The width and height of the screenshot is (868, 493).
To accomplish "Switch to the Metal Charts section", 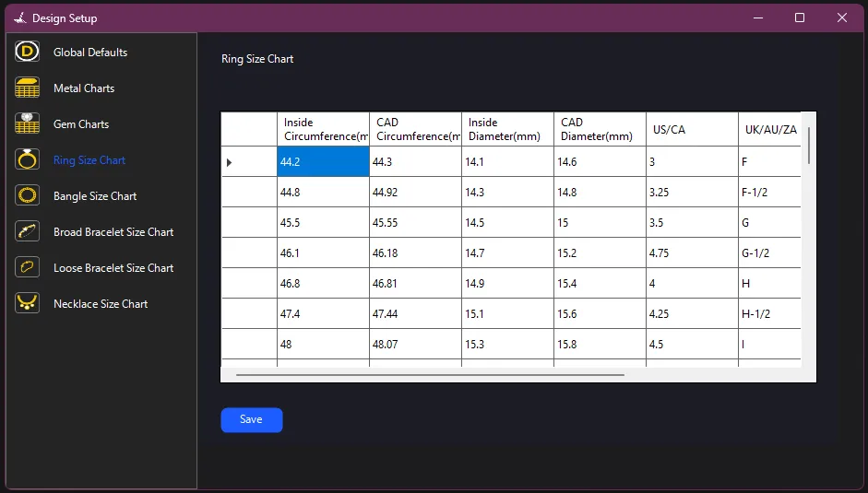I will tap(84, 88).
